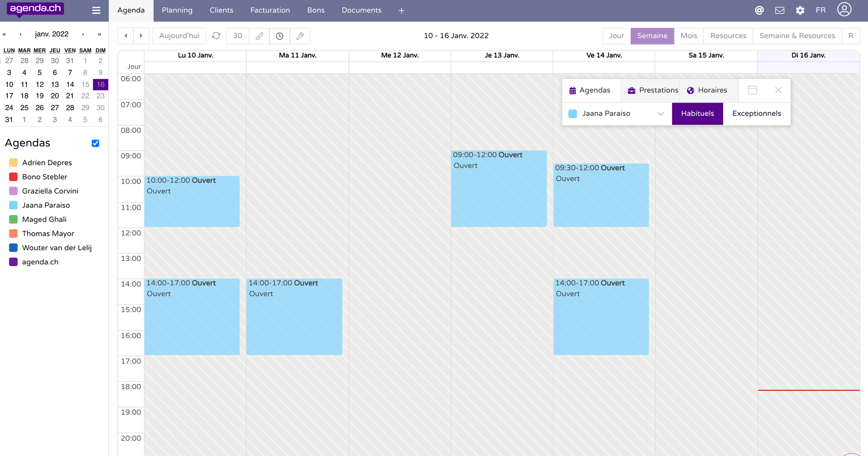Viewport: 868px width, 456px height.
Task: Switch to Exceptionnels schedule mode
Action: pyautogui.click(x=756, y=114)
